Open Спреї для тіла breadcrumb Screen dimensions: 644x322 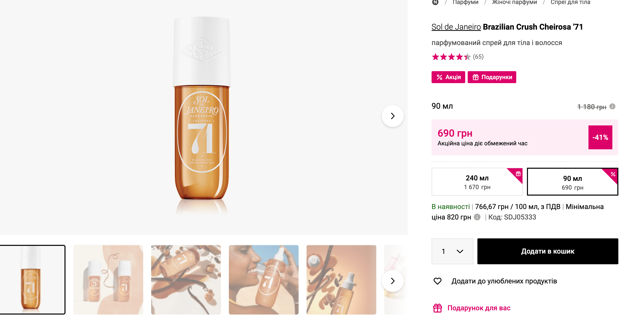(x=570, y=2)
